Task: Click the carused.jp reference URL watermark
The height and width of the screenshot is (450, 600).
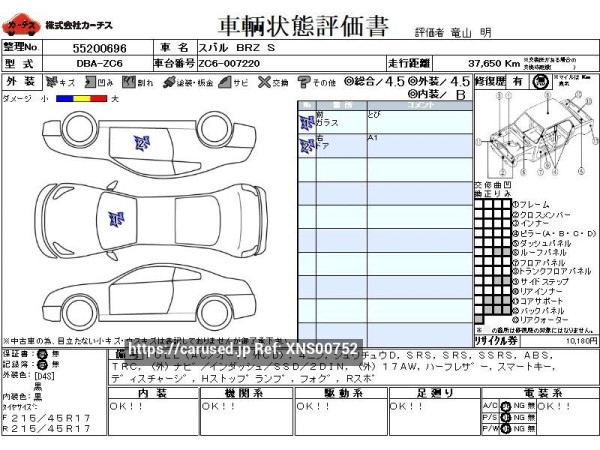Action: click(x=243, y=349)
